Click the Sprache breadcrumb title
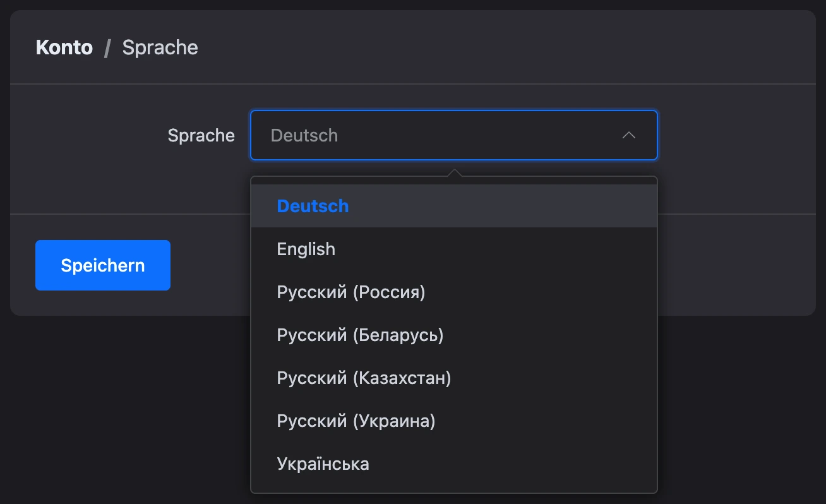826x504 pixels. click(x=160, y=47)
